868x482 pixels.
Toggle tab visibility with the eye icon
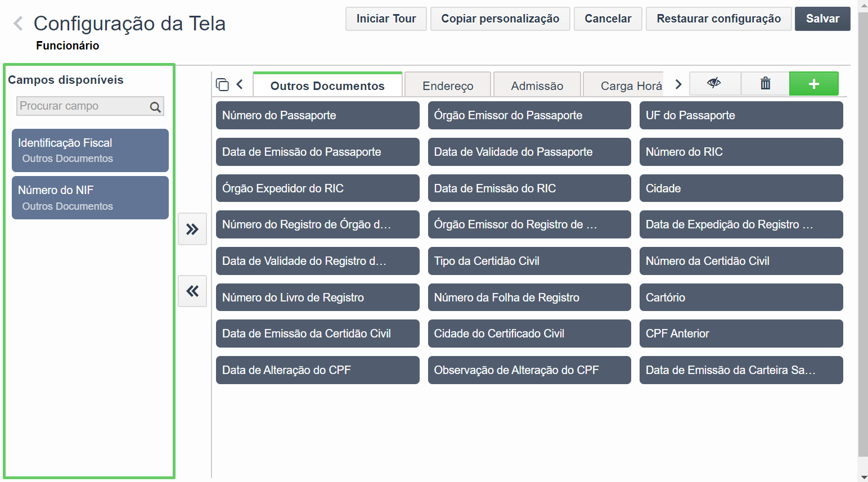click(x=714, y=84)
